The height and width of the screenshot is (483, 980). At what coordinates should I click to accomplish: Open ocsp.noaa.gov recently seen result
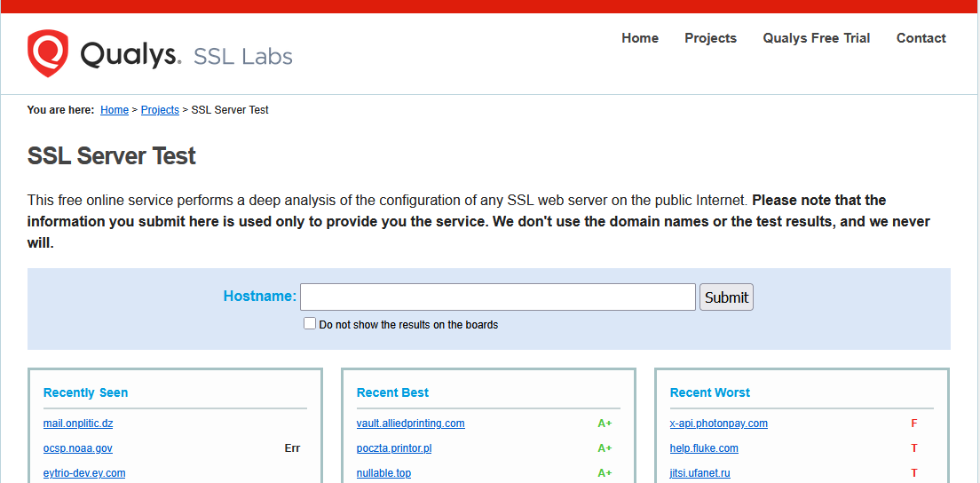[78, 448]
